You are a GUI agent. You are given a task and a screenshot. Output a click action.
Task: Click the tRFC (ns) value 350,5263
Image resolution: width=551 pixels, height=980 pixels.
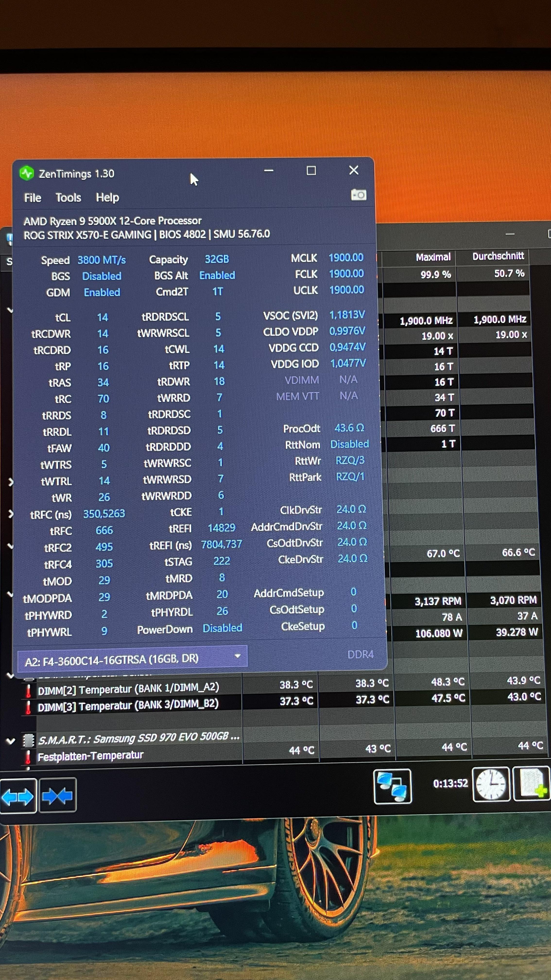104,514
